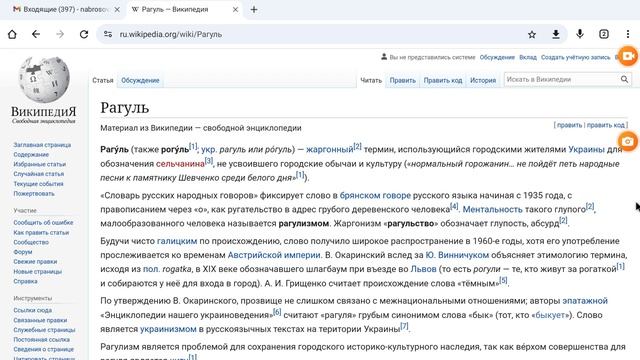Open sidebar link Содержание
The height and width of the screenshot is (360, 640).
(x=31, y=155)
